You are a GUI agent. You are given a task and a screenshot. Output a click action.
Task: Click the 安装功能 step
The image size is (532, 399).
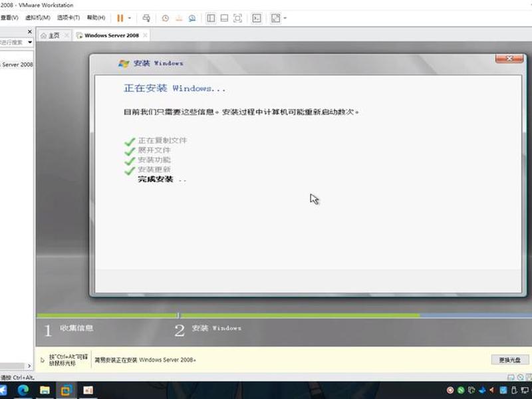(x=154, y=160)
